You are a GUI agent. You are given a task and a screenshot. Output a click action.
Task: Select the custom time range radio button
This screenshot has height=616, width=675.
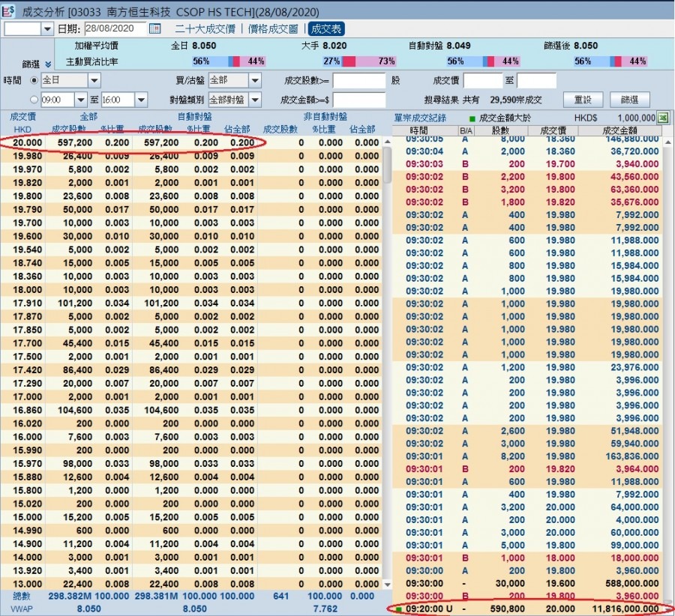tap(34, 100)
